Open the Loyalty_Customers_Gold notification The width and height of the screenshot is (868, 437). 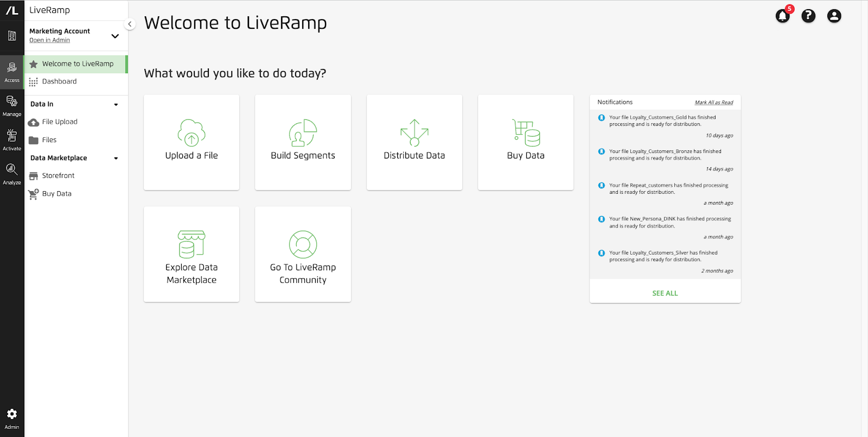coord(665,126)
